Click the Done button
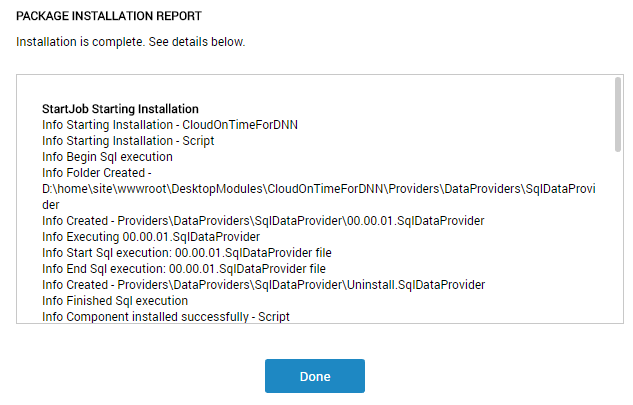 (x=314, y=376)
